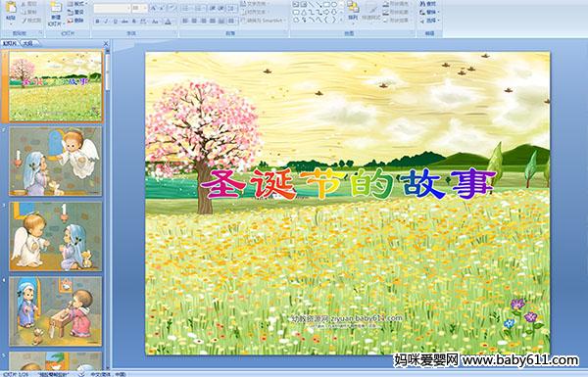This screenshot has width=588, height=377.
Task: Select the oval shape in shapes gallery
Action: point(334,4)
